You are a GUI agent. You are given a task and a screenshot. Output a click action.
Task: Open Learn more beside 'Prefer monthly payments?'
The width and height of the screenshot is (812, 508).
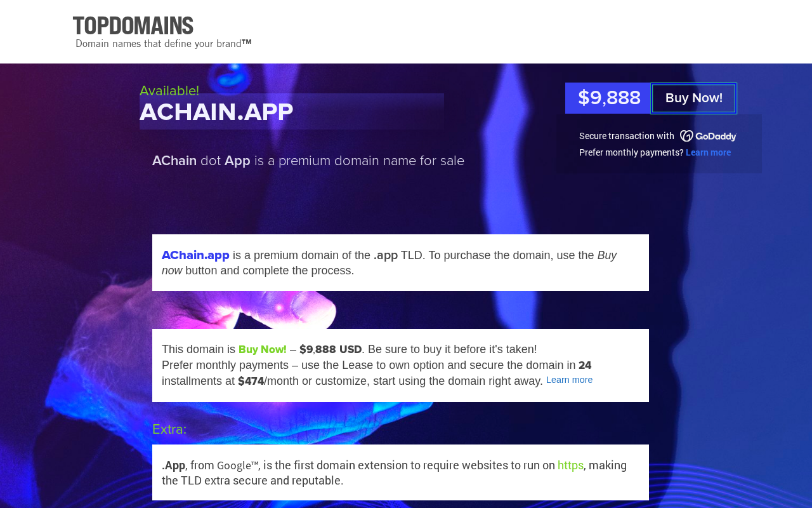tap(708, 152)
